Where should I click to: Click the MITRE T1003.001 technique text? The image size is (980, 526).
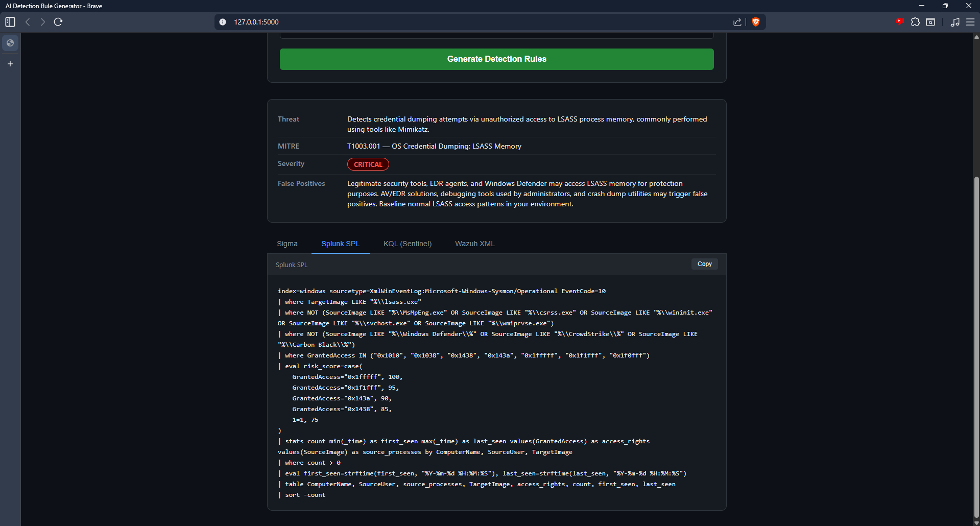tap(434, 146)
